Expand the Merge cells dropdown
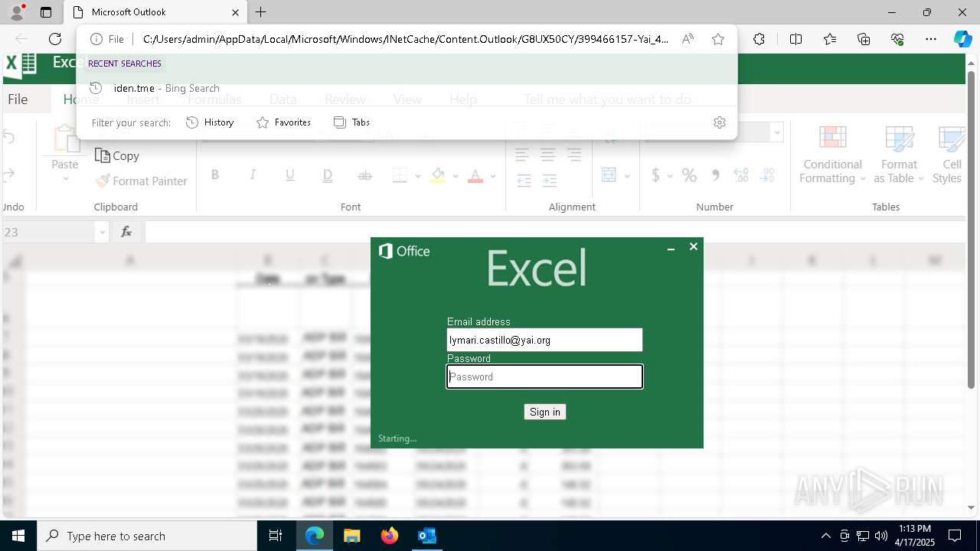Image resolution: width=980 pixels, height=551 pixels. pos(627,176)
